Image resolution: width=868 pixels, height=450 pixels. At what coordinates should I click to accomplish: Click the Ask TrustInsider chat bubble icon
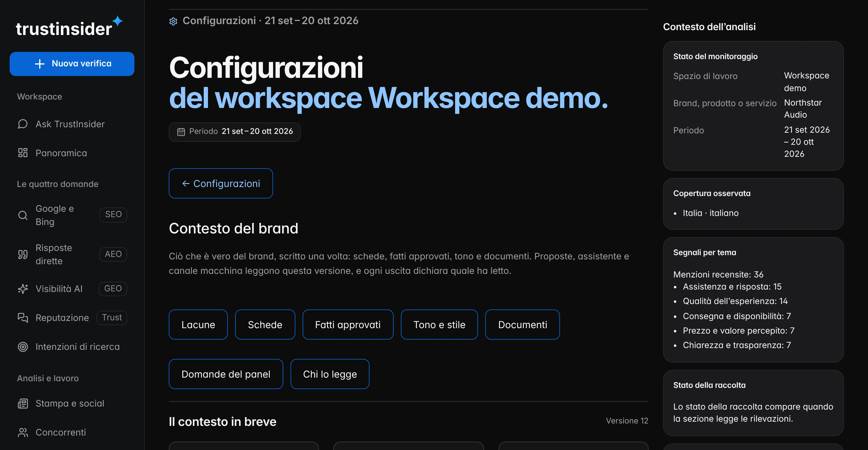23,124
